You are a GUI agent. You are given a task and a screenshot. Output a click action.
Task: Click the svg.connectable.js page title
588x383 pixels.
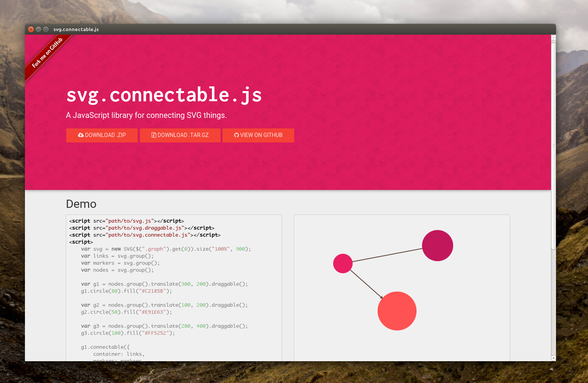(x=164, y=95)
